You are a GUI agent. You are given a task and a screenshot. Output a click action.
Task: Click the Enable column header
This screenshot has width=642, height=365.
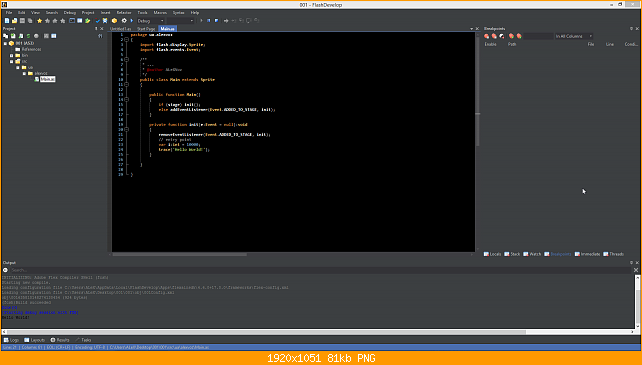pos(490,44)
